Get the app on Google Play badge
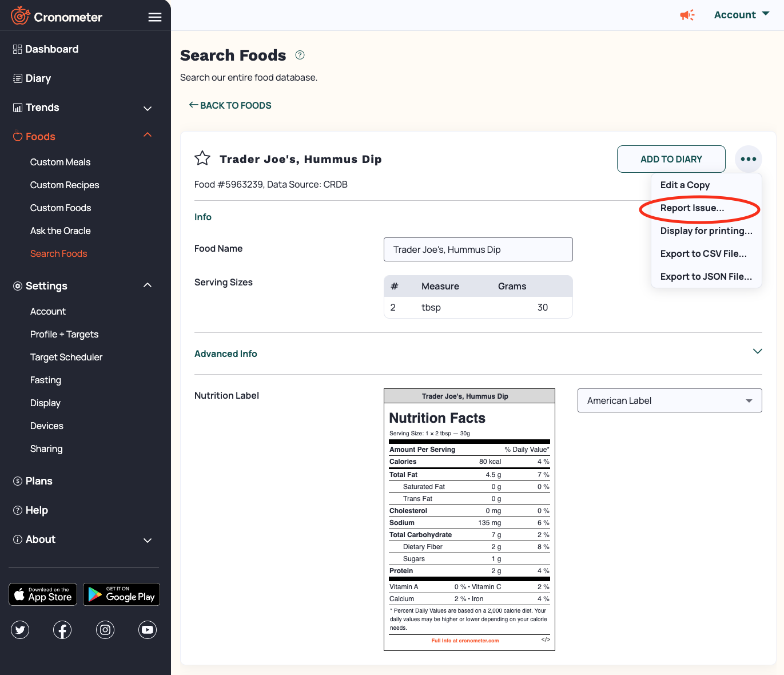Screen dimensions: 784x675 [x=121, y=594]
